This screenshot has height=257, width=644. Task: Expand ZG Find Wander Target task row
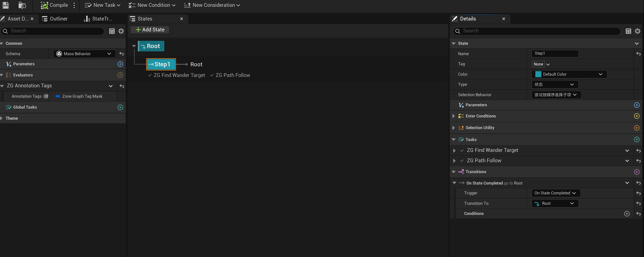coord(454,151)
